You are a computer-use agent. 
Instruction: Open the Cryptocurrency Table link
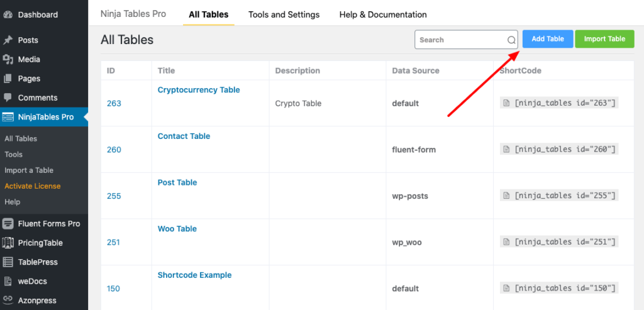199,90
